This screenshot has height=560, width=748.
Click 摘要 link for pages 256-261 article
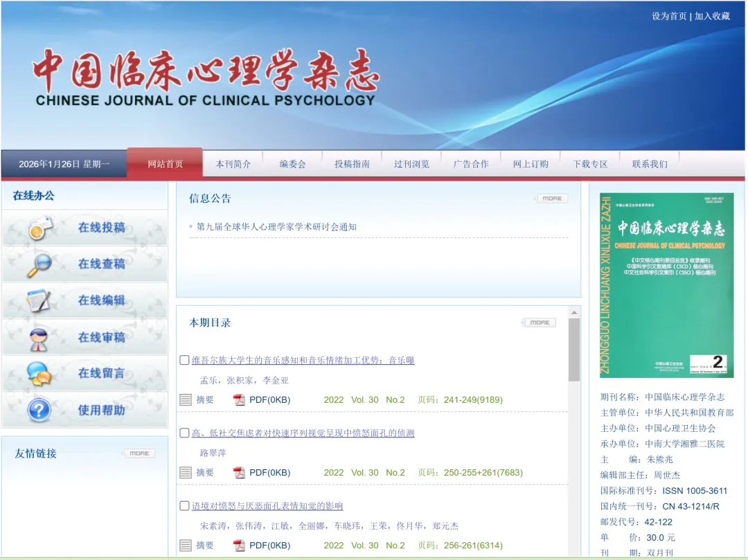(205, 545)
